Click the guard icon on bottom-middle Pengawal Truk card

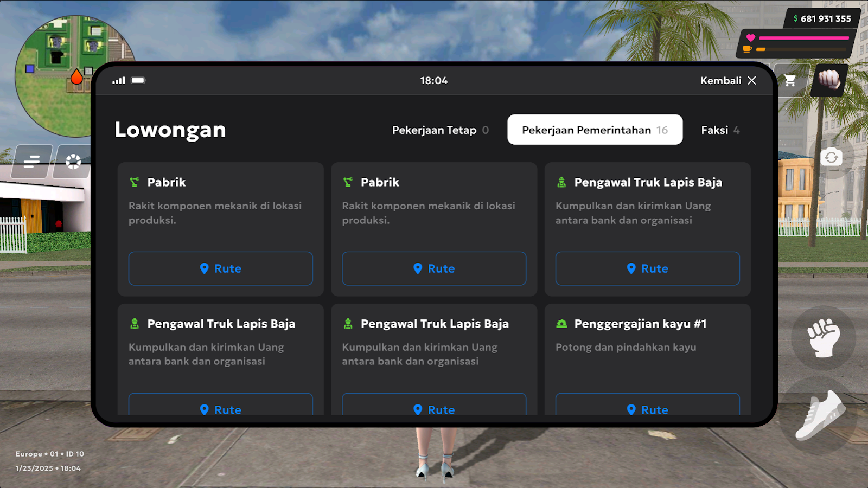[348, 324]
